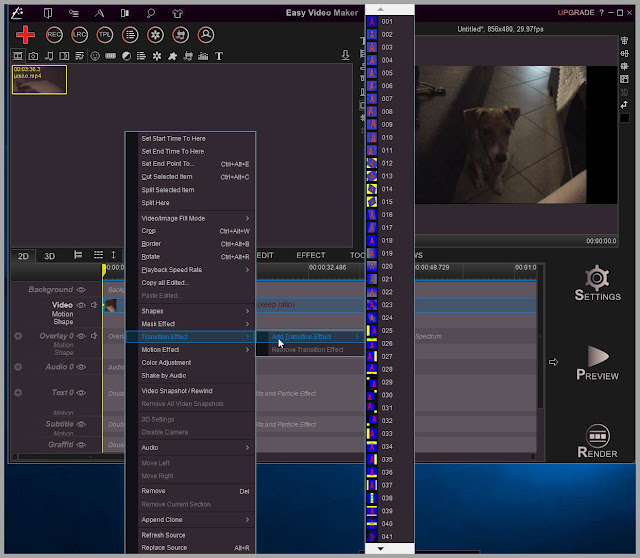Mute the Video track speaker

pyautogui.click(x=94, y=305)
